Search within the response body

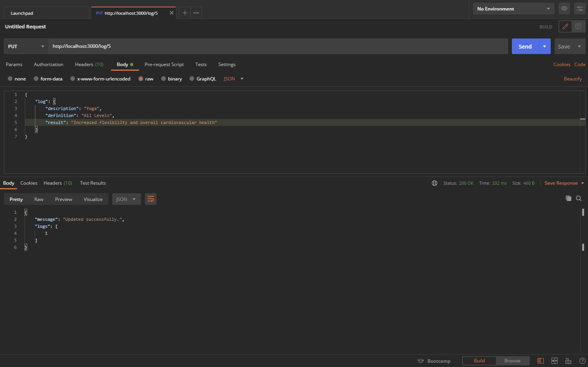(x=579, y=198)
